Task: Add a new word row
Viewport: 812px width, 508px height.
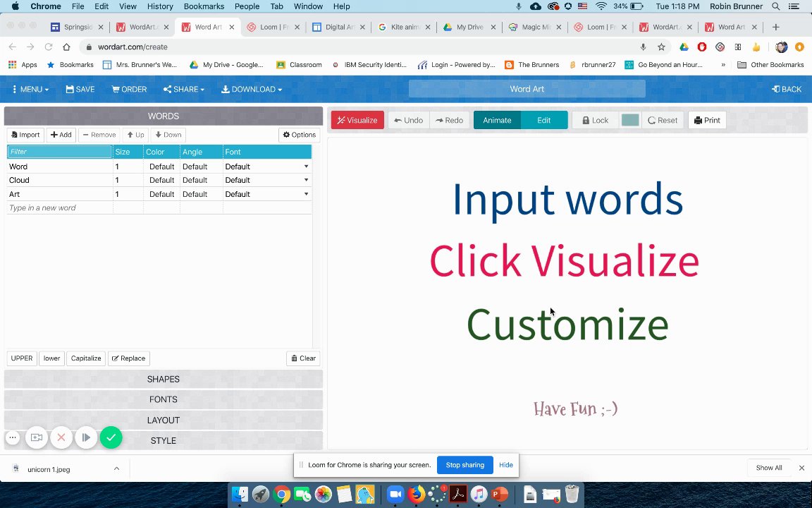Action: tap(61, 135)
